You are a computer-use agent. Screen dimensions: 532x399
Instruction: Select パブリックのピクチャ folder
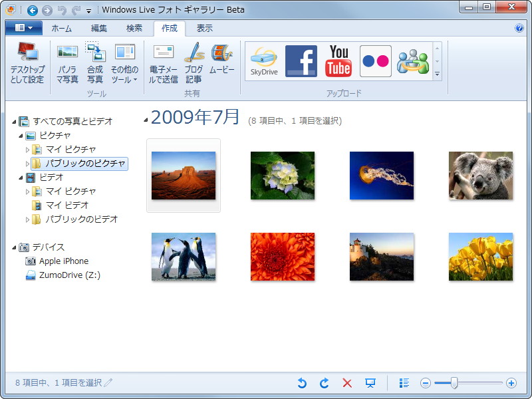(x=79, y=164)
